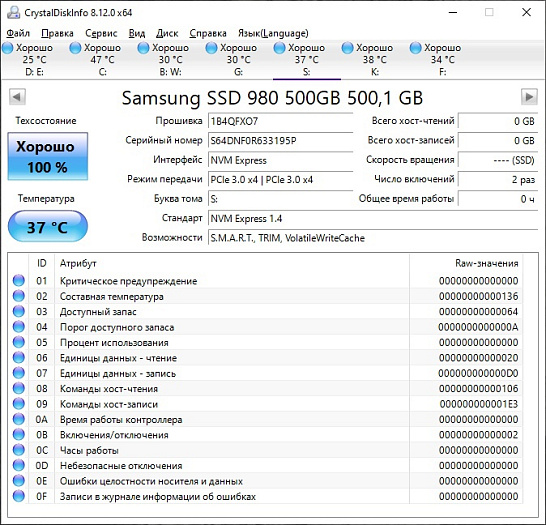Select the Составная температура attribute row
The height and width of the screenshot is (525, 546).
[x=267, y=296]
